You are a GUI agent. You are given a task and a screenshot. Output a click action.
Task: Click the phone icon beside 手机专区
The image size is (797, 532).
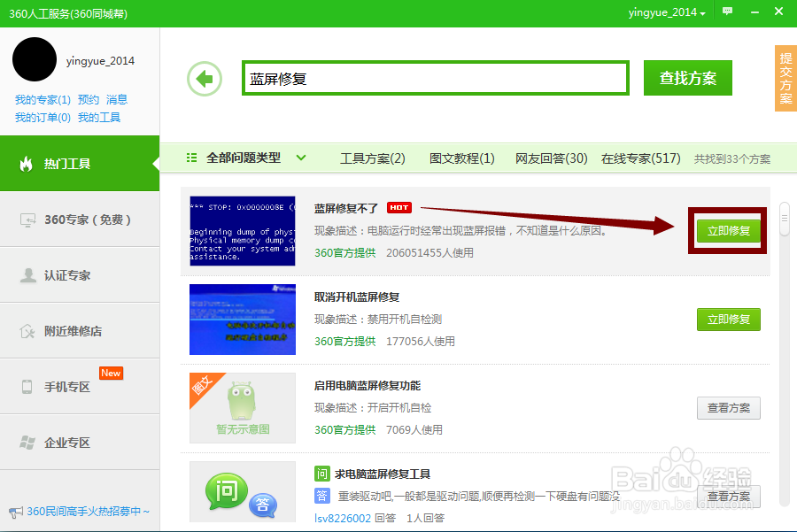coord(27,387)
